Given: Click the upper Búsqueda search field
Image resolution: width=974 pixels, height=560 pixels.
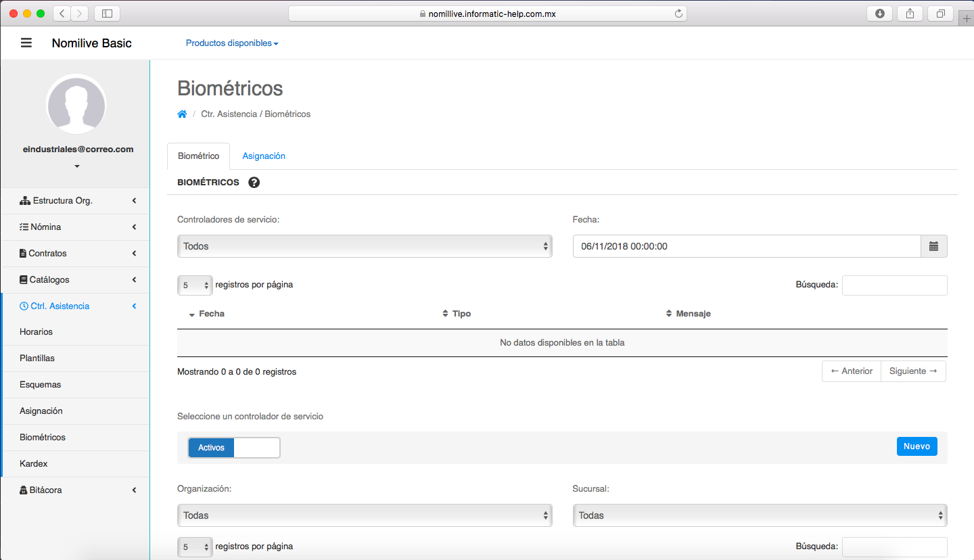Looking at the screenshot, I should point(894,285).
